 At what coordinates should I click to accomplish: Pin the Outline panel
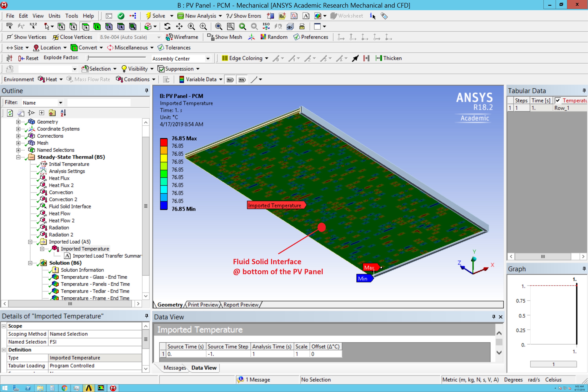(146, 91)
